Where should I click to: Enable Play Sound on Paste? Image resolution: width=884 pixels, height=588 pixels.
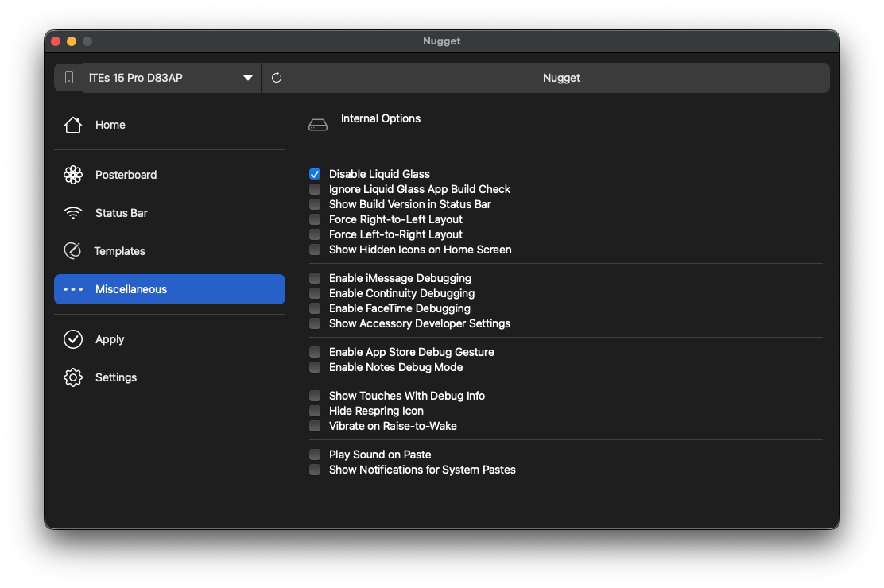[x=315, y=455]
